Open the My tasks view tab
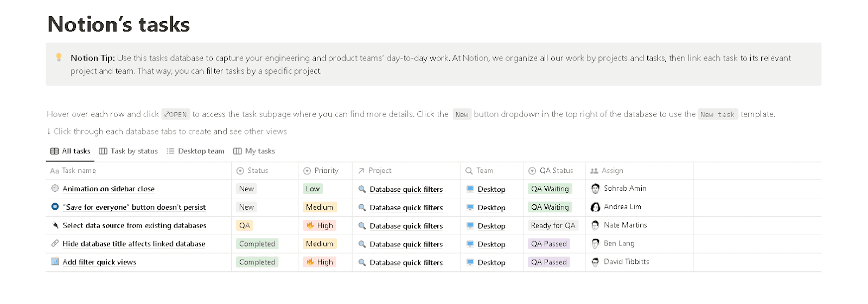The image size is (868, 304). tap(254, 151)
